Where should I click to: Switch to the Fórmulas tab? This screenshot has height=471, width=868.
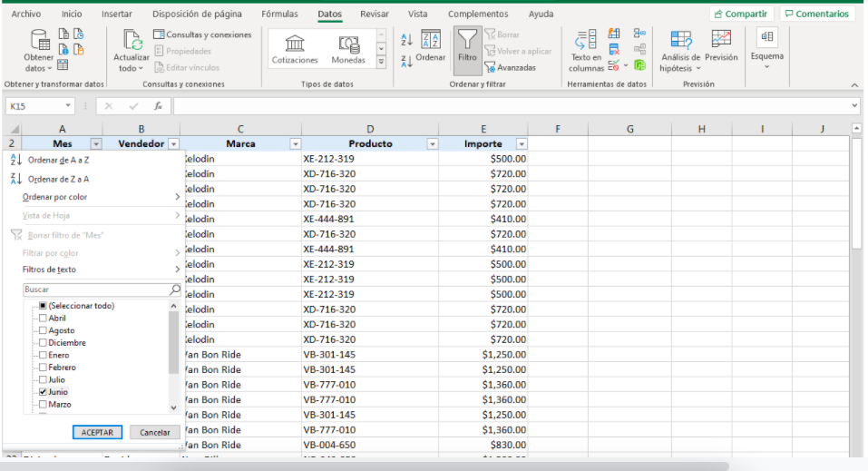click(x=279, y=14)
